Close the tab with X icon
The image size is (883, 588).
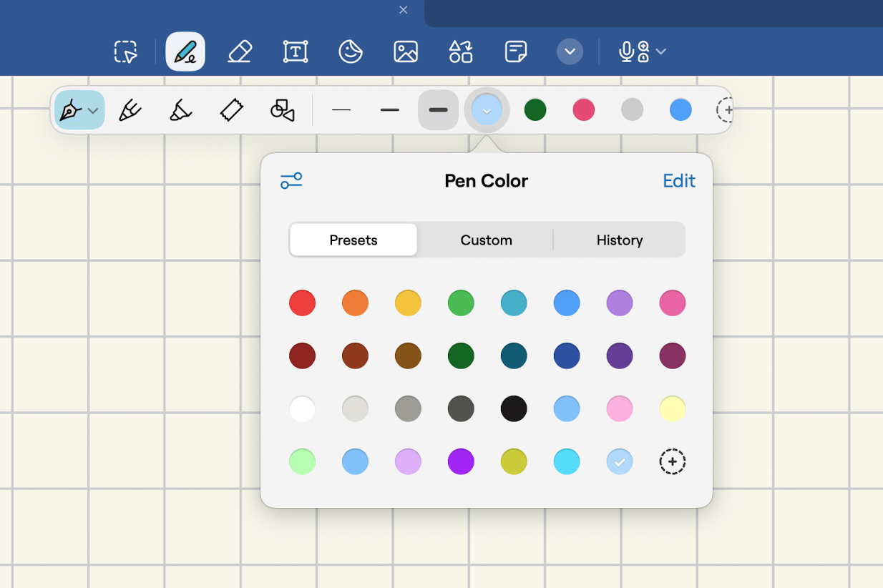[404, 10]
